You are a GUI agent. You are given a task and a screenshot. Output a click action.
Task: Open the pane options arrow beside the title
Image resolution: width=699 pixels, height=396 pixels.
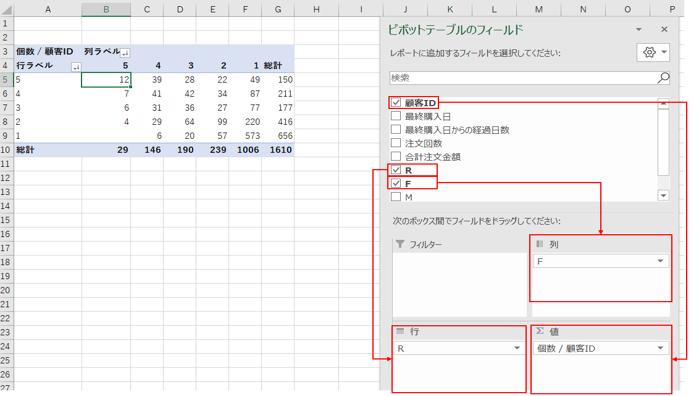(639, 29)
